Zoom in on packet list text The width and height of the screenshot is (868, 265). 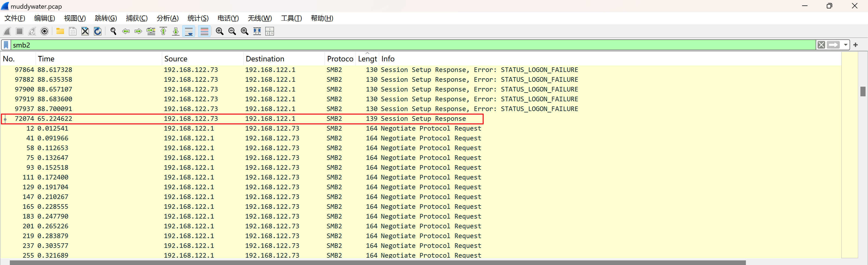(219, 31)
